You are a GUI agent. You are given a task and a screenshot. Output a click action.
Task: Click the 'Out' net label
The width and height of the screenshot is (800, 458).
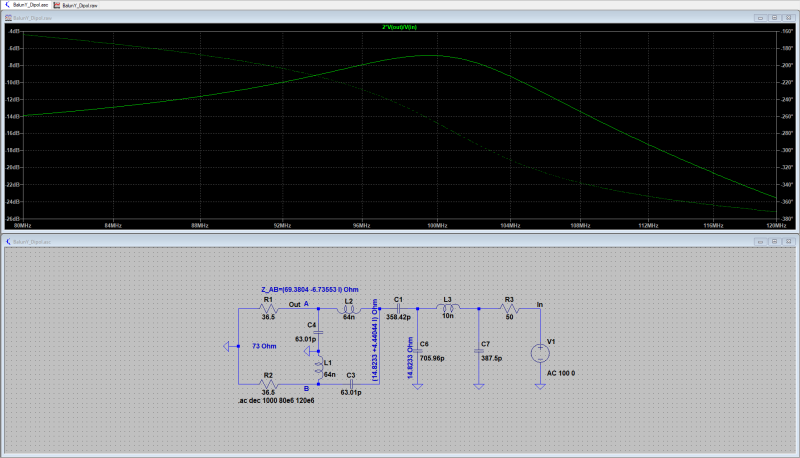coord(294,304)
